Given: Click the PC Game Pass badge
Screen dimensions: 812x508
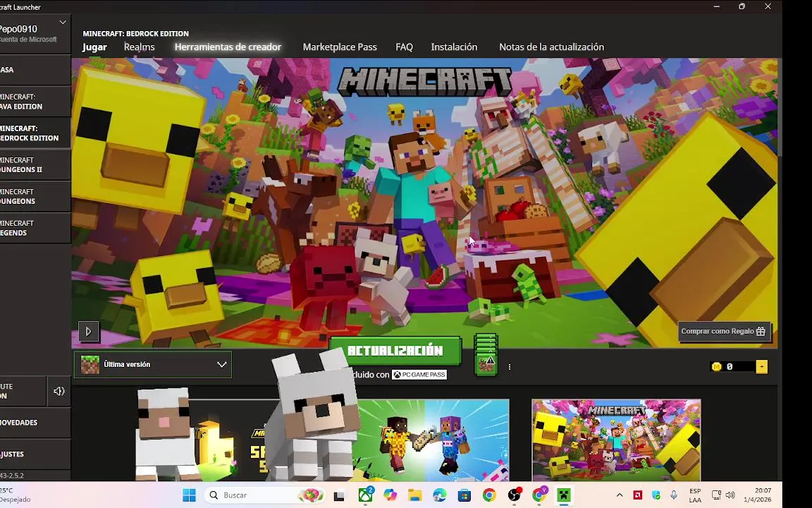Looking at the screenshot, I should click(419, 375).
